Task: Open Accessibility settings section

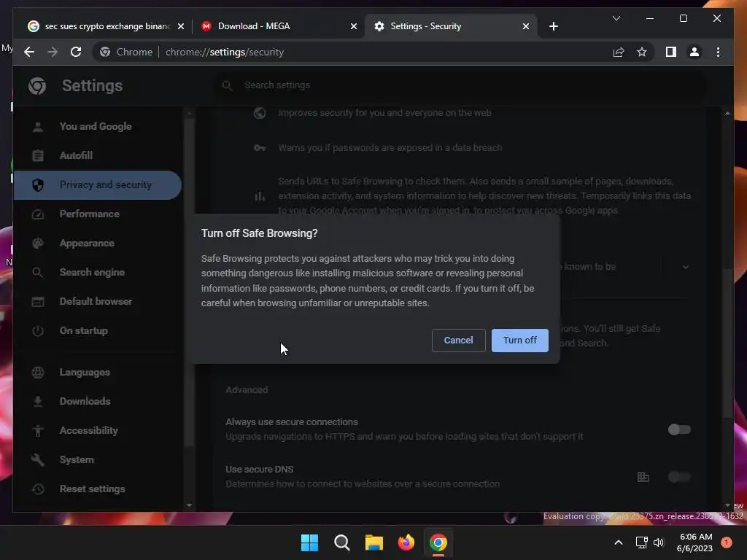Action: tap(97, 430)
